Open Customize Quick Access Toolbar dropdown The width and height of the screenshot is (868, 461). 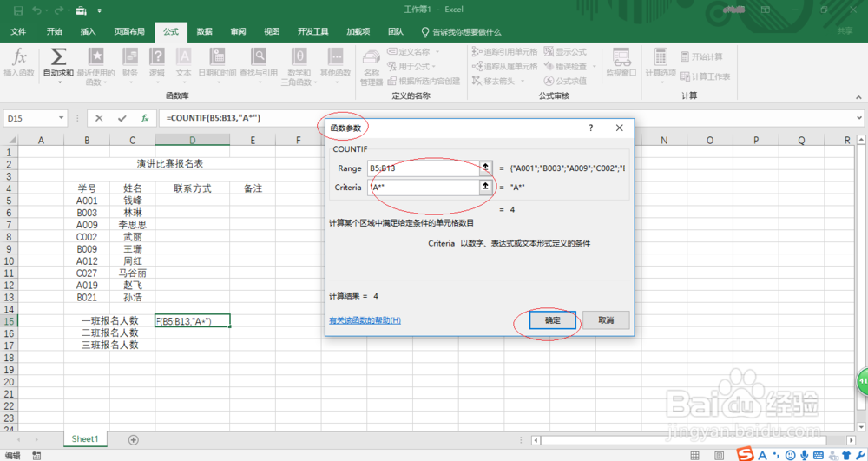point(99,10)
